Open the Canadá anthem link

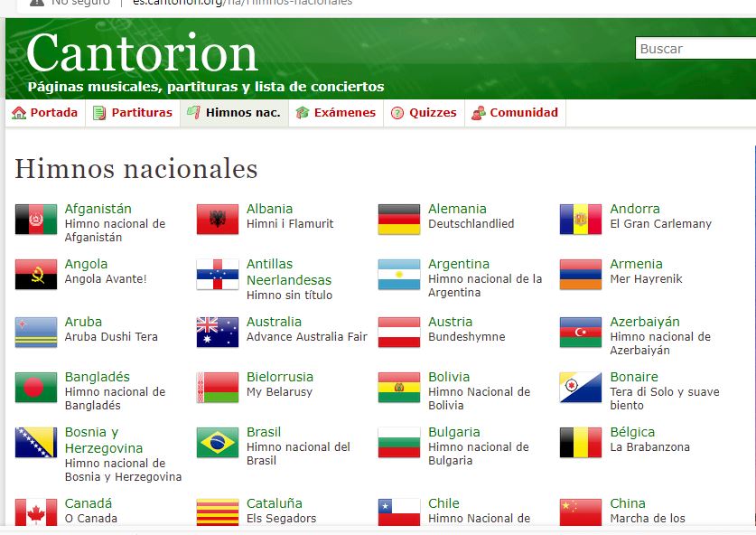click(x=88, y=503)
